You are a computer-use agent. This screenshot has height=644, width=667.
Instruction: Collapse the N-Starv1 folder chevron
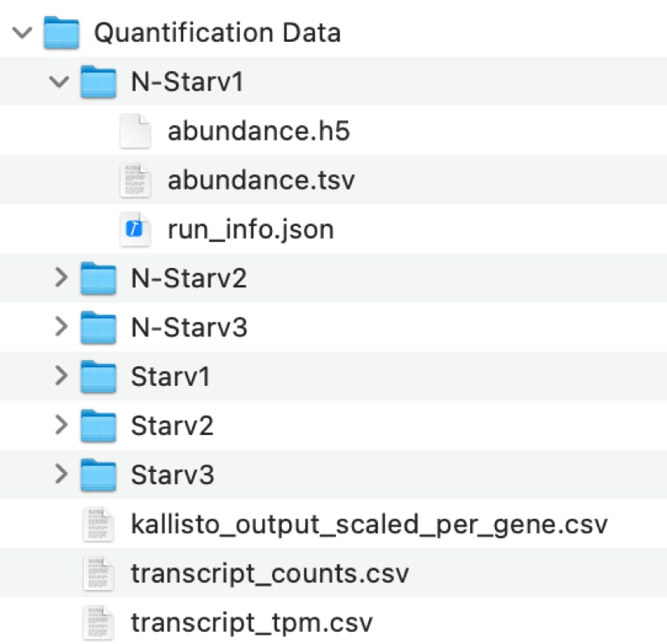(60, 82)
